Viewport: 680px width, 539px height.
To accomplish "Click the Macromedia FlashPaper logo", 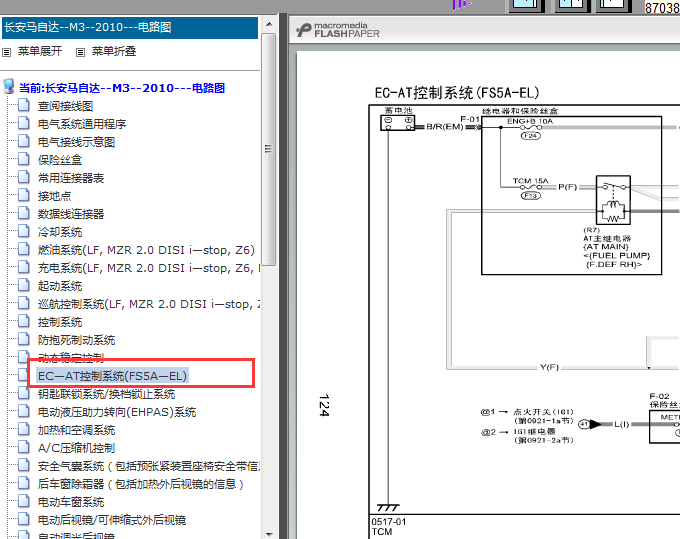I will 338,30.
